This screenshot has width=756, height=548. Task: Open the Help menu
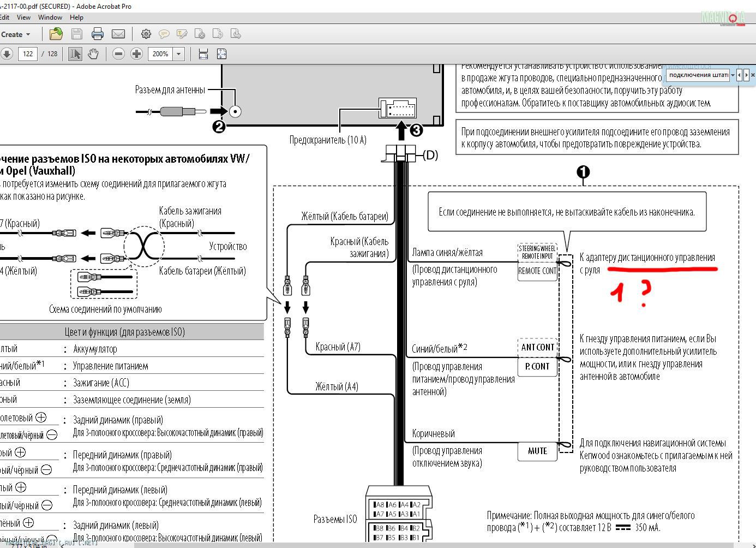(x=76, y=17)
